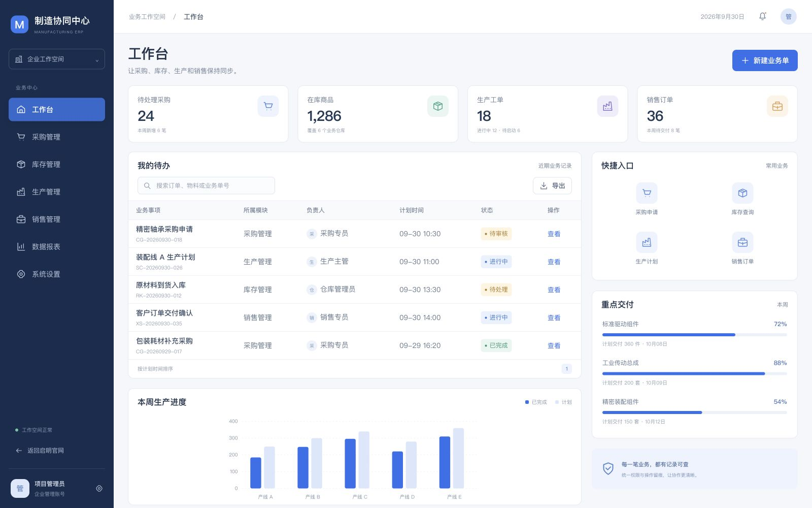Open 系统设置 in sidebar
The height and width of the screenshot is (508, 812).
point(57,274)
